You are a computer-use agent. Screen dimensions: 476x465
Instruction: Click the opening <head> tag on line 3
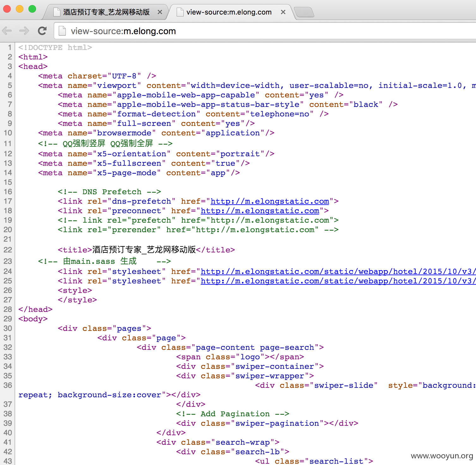33,66
